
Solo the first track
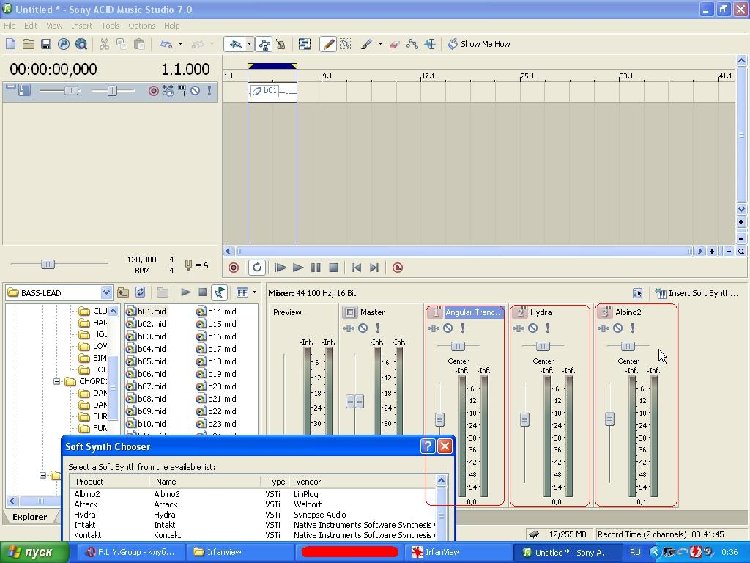(x=209, y=90)
